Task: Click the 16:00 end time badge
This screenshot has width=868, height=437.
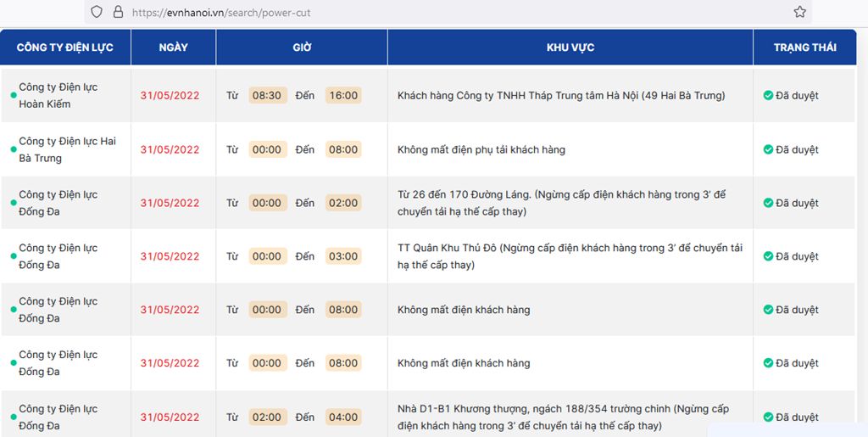Action: pyautogui.click(x=343, y=96)
